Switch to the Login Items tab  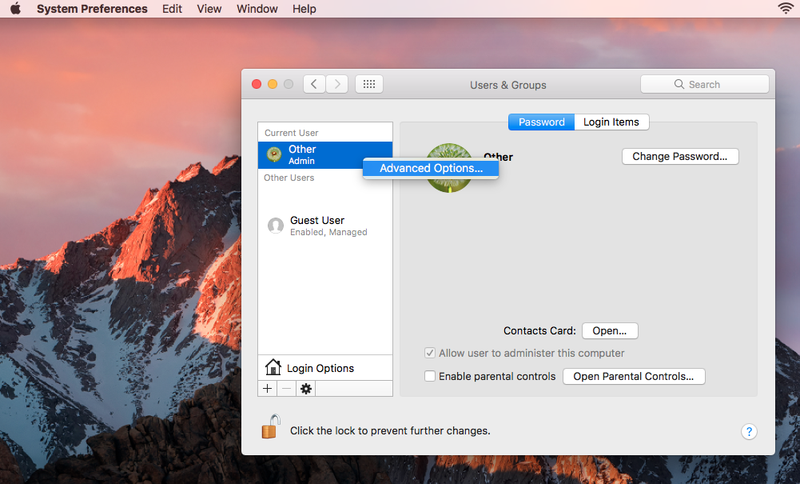[611, 122]
